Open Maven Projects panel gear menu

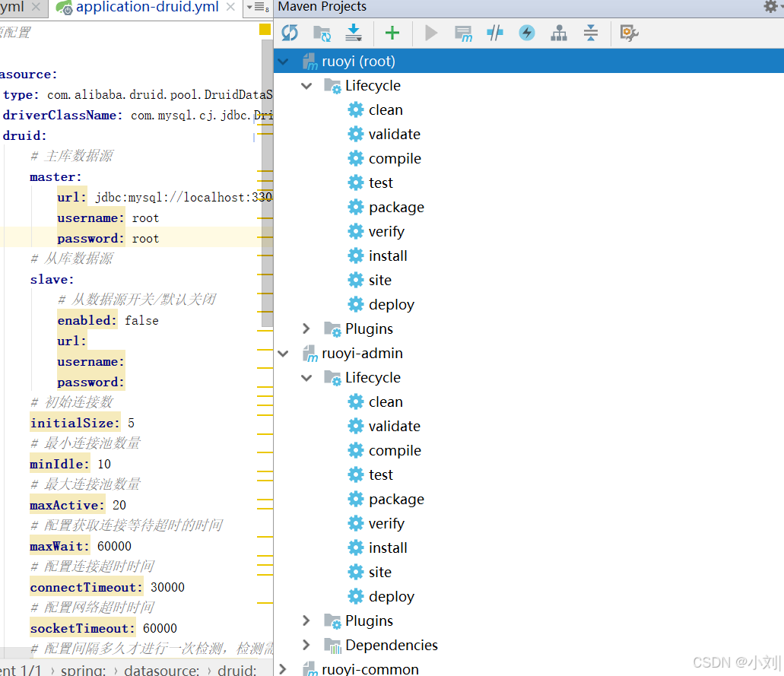click(x=770, y=7)
